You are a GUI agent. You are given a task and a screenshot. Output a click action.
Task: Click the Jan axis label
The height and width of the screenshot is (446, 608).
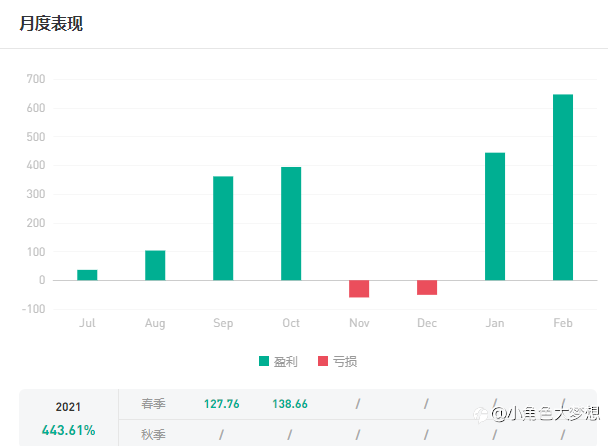pyautogui.click(x=495, y=323)
